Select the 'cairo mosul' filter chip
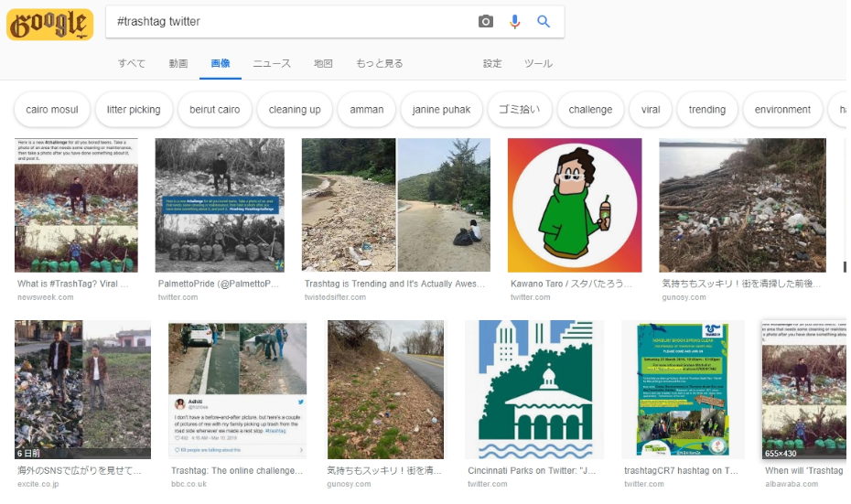This screenshot has height=504, width=851. (x=52, y=110)
